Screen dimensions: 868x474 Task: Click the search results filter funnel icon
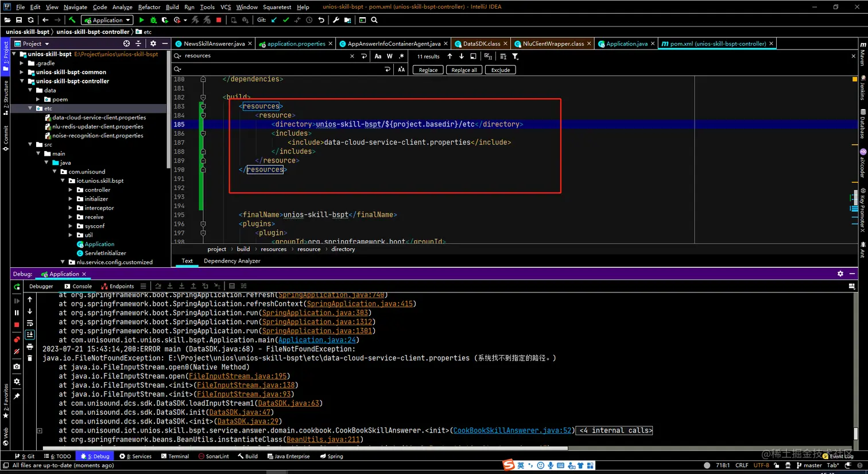tap(516, 56)
